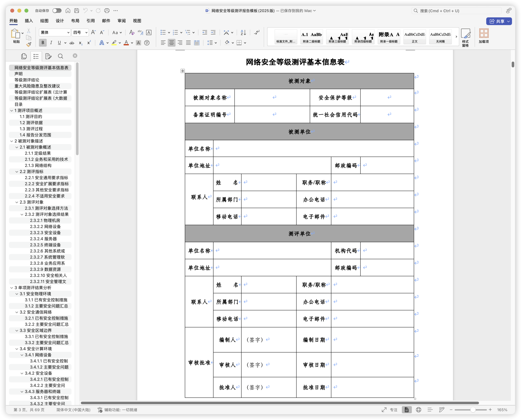Open the Change Case Aa dropdown
The image size is (521, 420).
coord(117,32)
